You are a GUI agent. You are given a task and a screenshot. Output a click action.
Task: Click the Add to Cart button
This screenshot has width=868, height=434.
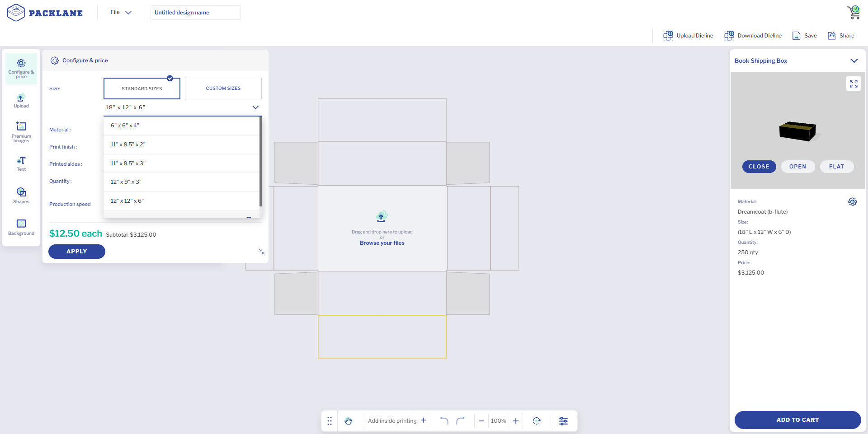[797, 420]
